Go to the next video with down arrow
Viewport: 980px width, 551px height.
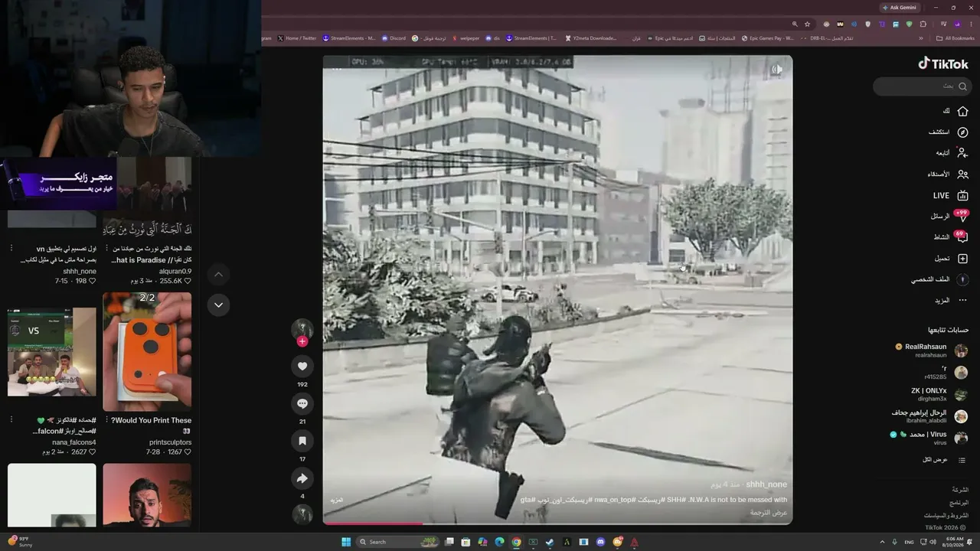click(x=218, y=305)
